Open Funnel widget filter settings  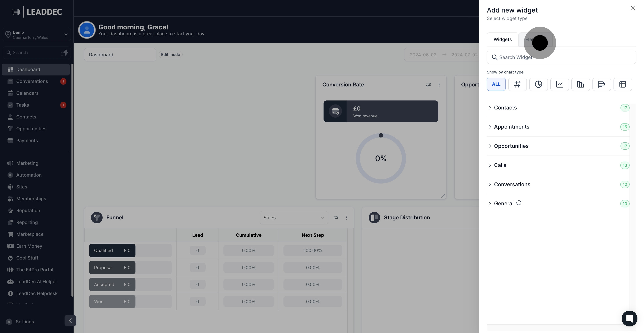[x=336, y=218]
